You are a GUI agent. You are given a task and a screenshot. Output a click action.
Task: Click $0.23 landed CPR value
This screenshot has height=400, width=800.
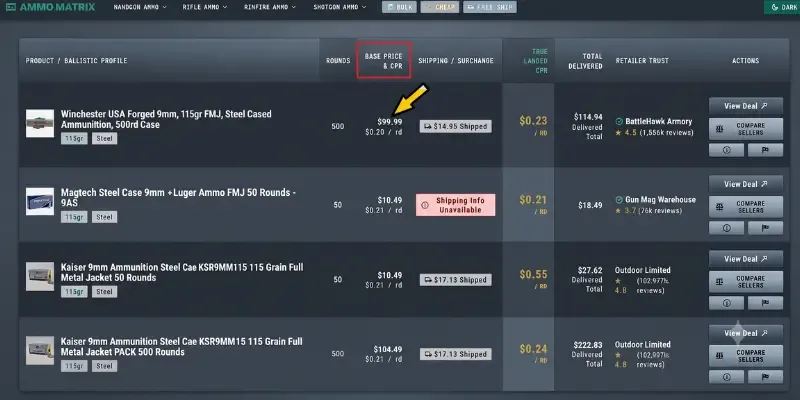tap(533, 121)
